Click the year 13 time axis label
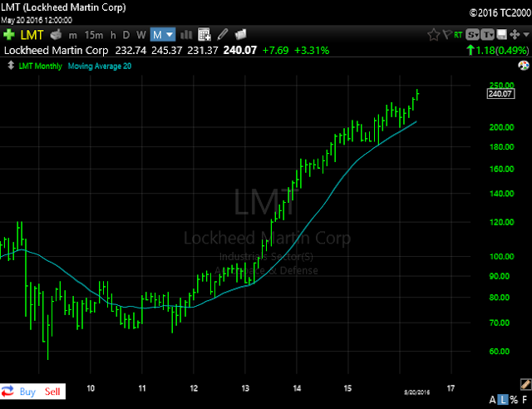The height and width of the screenshot is (409, 532). point(245,388)
